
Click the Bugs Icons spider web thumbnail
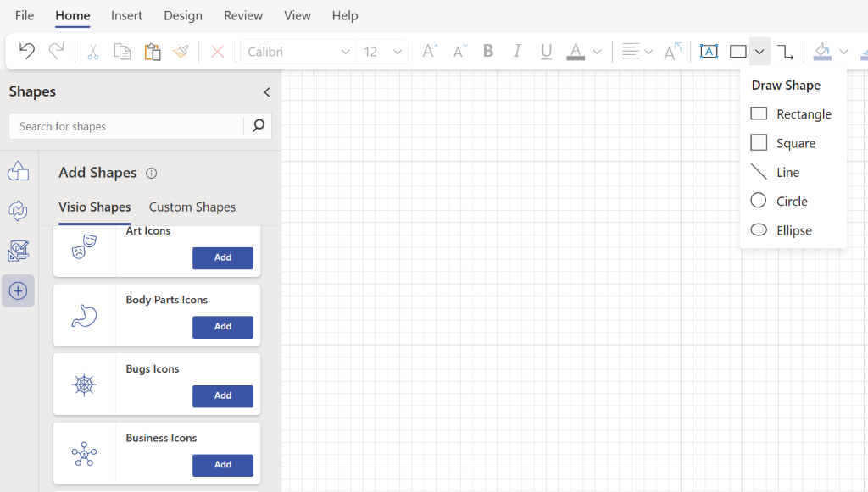(x=84, y=384)
